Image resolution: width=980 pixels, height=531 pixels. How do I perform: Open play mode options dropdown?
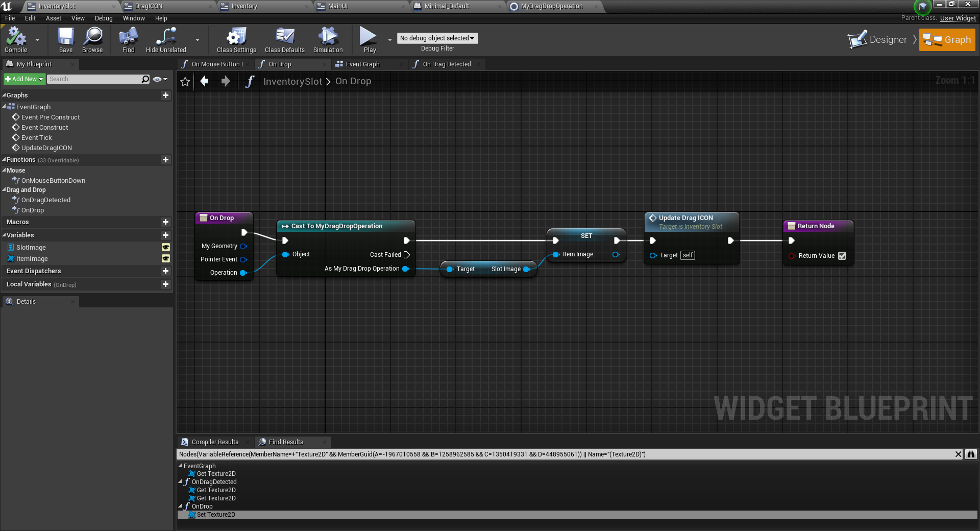coord(390,40)
